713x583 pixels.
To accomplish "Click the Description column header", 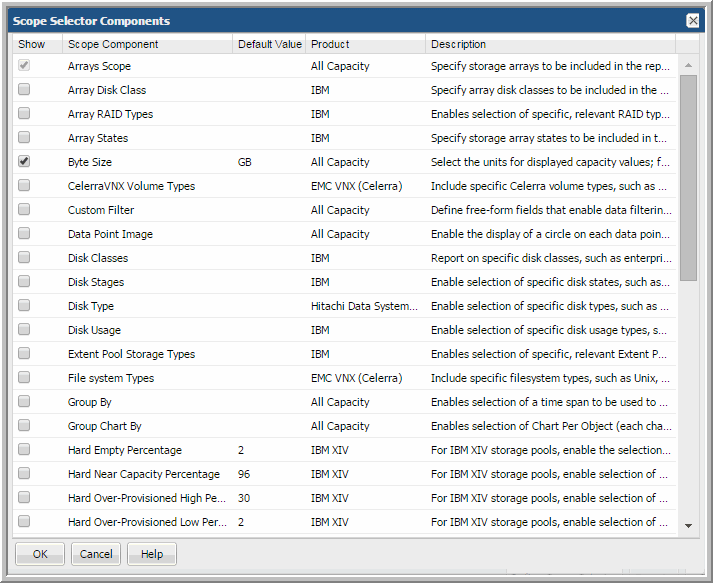I will (459, 44).
